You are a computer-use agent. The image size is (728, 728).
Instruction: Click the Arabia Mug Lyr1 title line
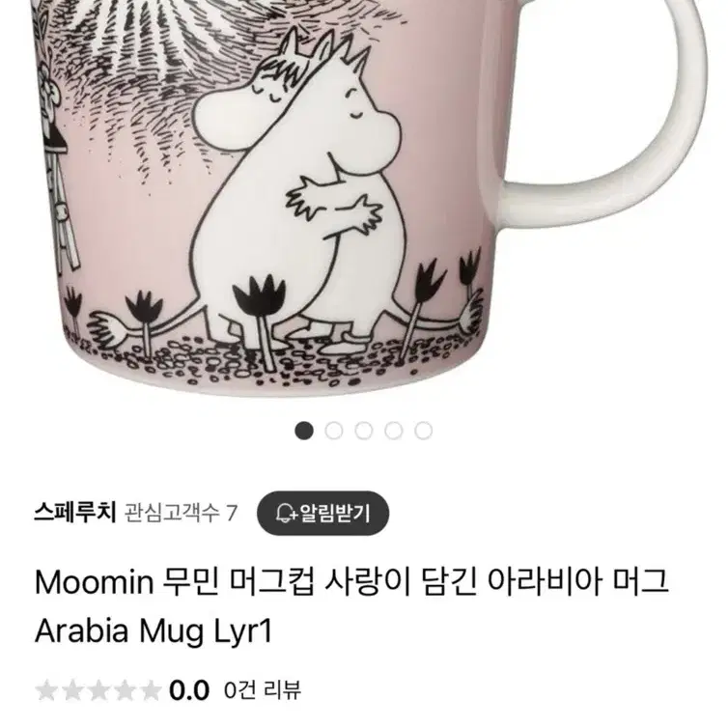pos(154,631)
